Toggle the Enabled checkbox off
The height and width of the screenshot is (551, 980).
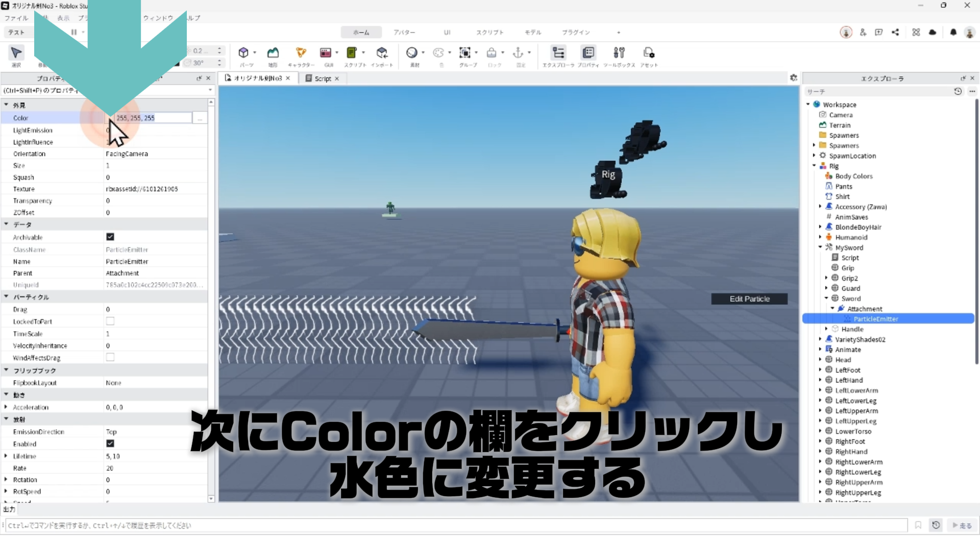coord(110,443)
